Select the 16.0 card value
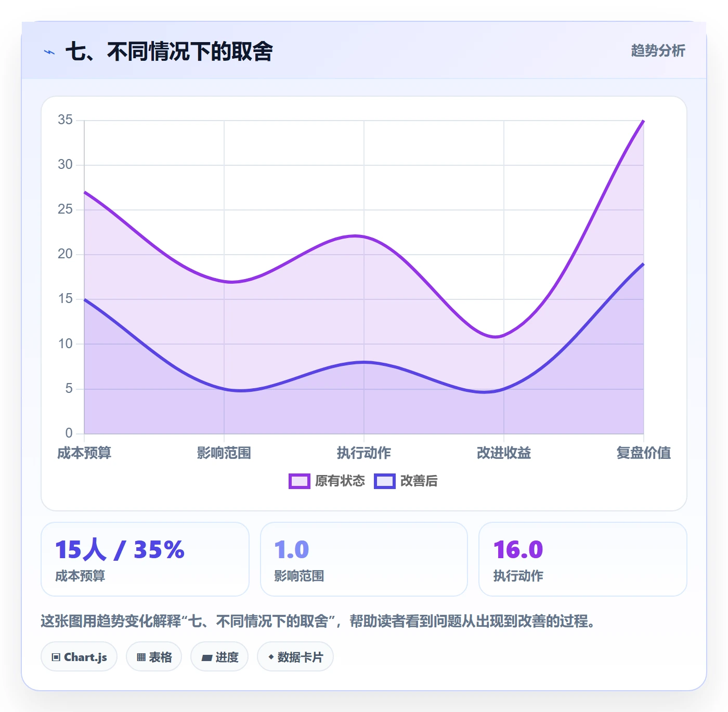 [518, 550]
